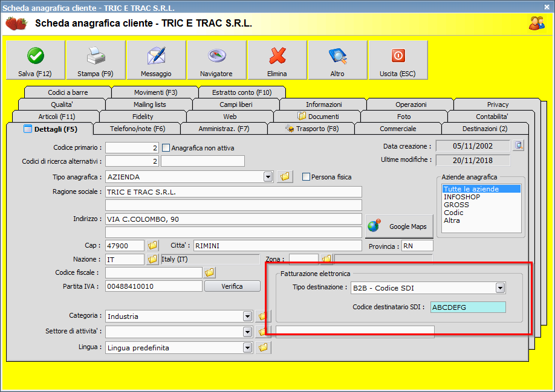Switch to the Articoli (F11) tab

click(57, 117)
